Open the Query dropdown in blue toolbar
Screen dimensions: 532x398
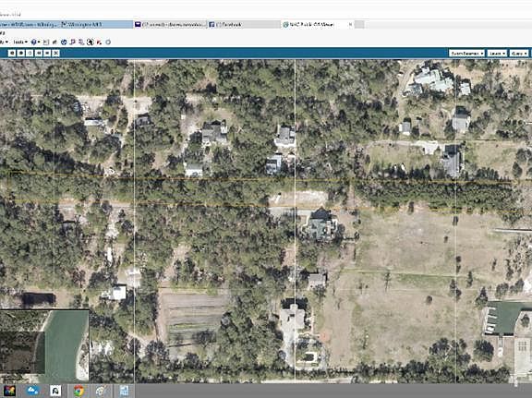click(x=519, y=54)
